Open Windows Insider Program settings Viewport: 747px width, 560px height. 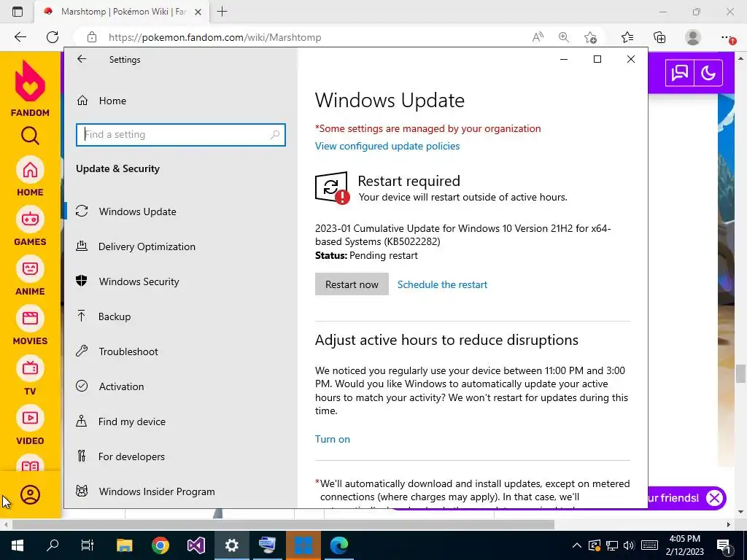click(x=157, y=491)
